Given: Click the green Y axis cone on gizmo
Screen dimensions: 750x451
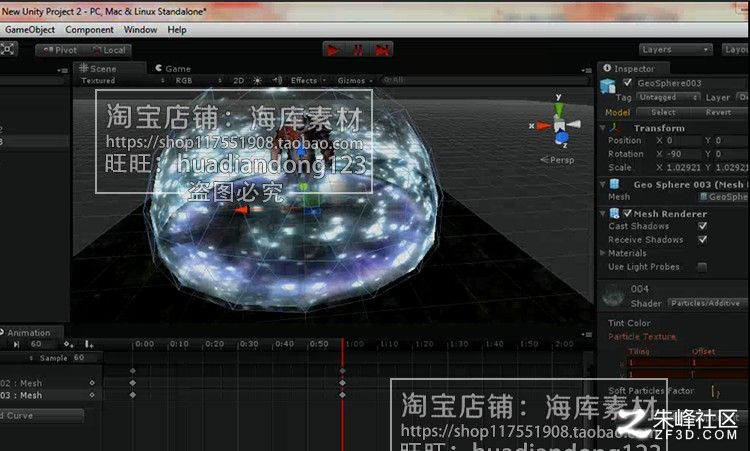Looking at the screenshot, I should (558, 110).
